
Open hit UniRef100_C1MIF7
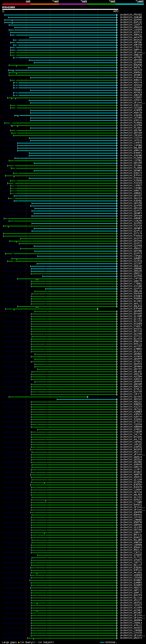point(131,25)
